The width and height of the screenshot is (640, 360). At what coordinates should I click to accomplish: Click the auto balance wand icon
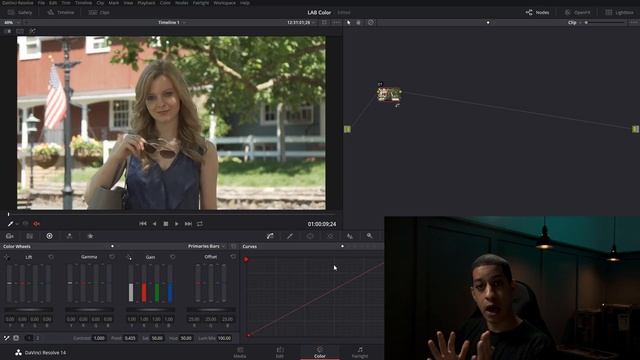(7, 338)
